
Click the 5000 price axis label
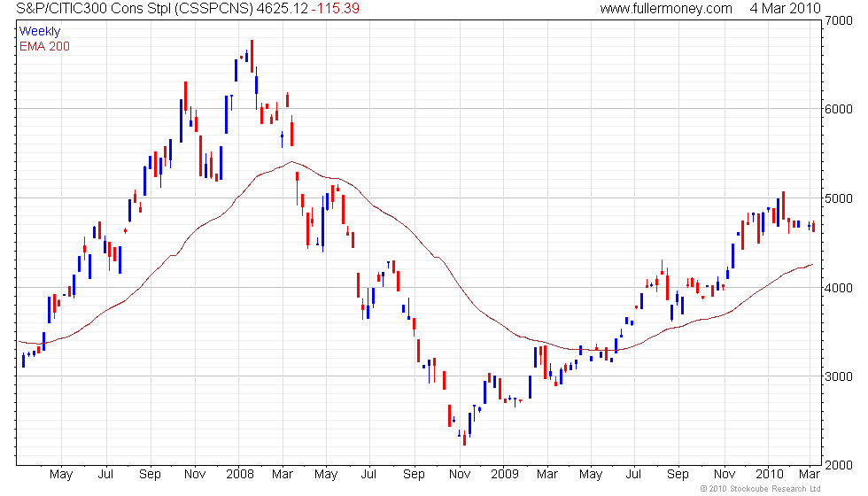(839, 198)
